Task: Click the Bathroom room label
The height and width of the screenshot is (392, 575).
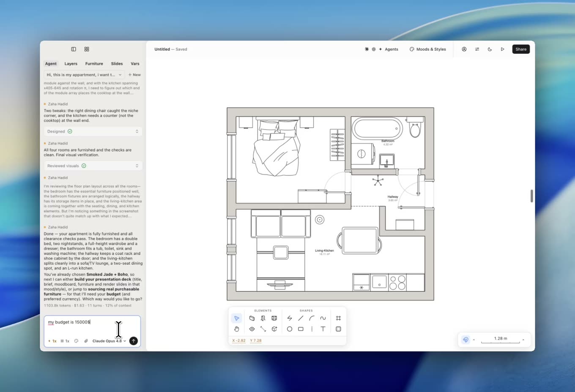Action: [x=388, y=141]
